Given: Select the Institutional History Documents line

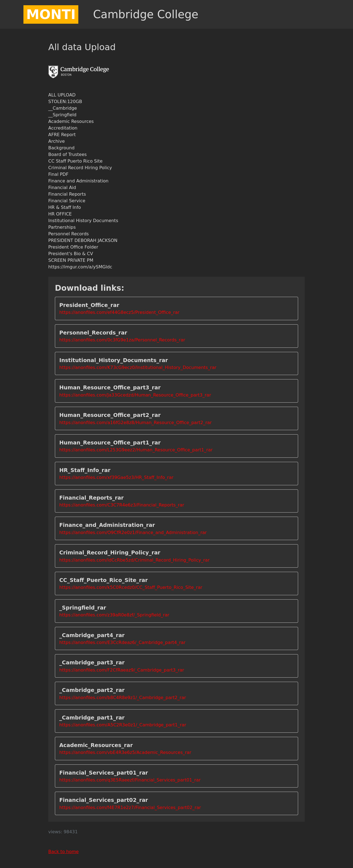Looking at the screenshot, I should (83, 221).
